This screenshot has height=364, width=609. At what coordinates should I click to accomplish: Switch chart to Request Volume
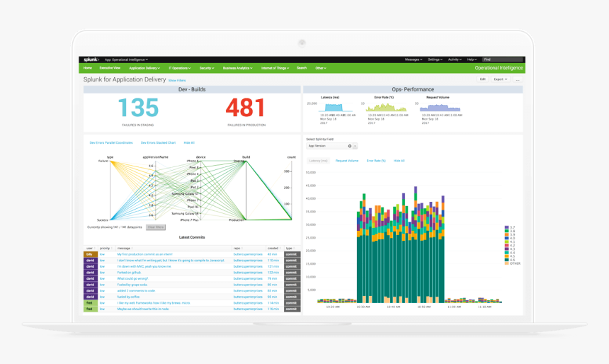347,161
